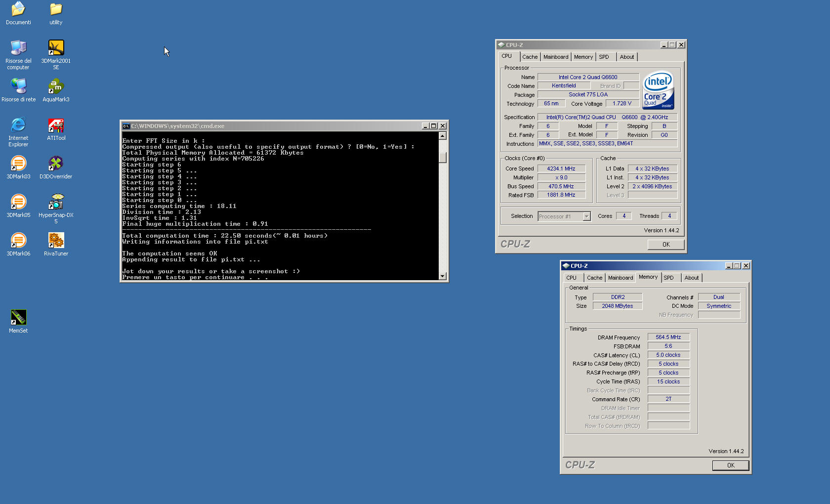Screen dimensions: 830x504
Task: Click the Intel Core 2 Quad logo
Action: 658,90
